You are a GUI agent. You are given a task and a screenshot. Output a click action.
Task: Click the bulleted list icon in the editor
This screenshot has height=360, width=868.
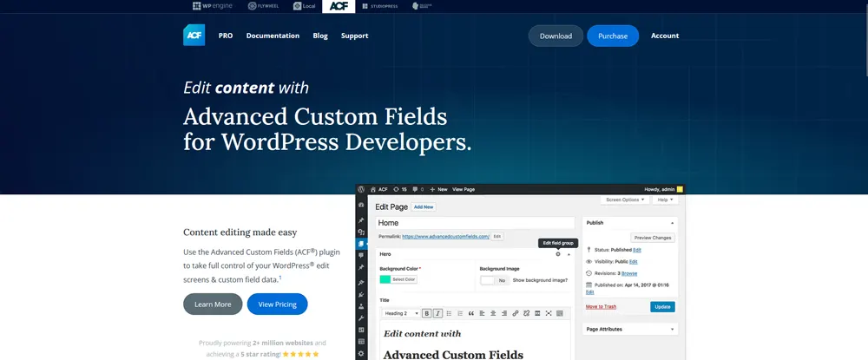[449, 313]
